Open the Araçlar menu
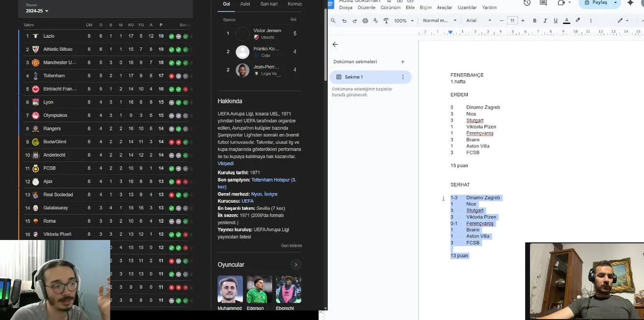 click(444, 8)
